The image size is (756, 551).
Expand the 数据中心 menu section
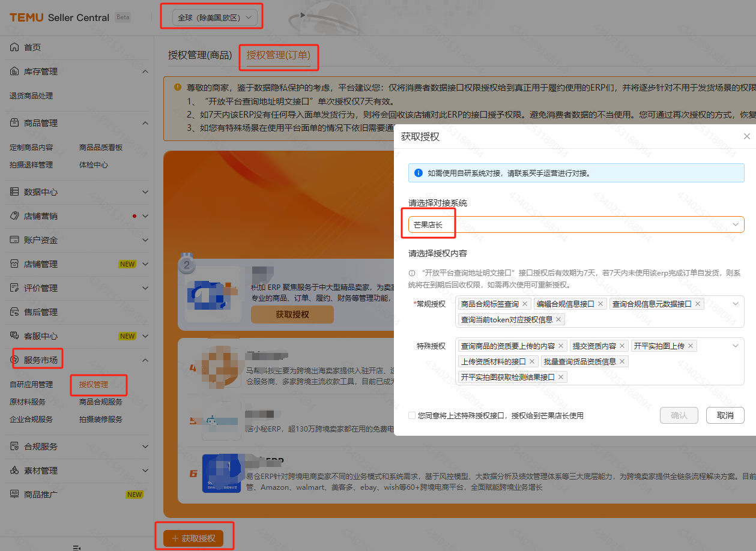145,192
